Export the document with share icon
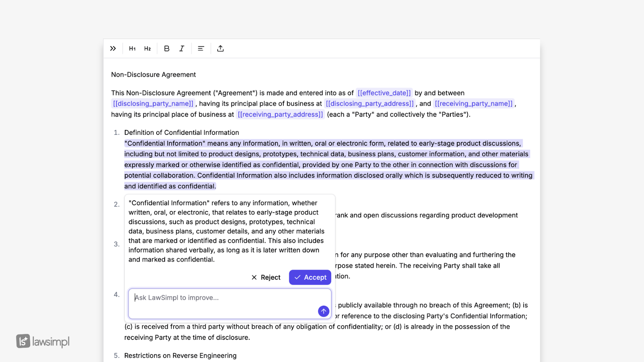 click(220, 49)
